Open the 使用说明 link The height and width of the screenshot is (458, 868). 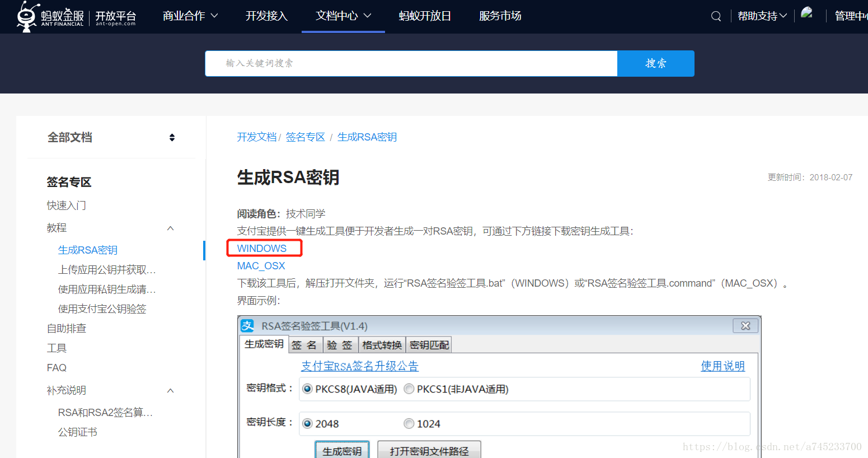722,366
